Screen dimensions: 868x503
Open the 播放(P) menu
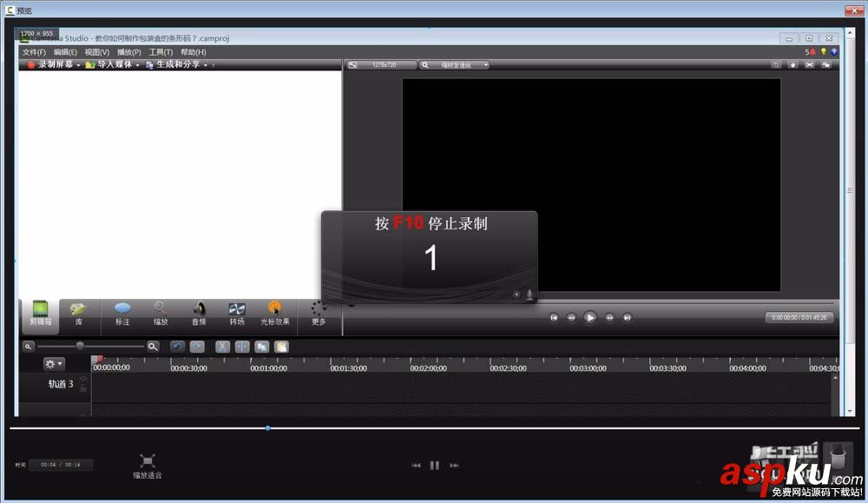pyautogui.click(x=129, y=52)
